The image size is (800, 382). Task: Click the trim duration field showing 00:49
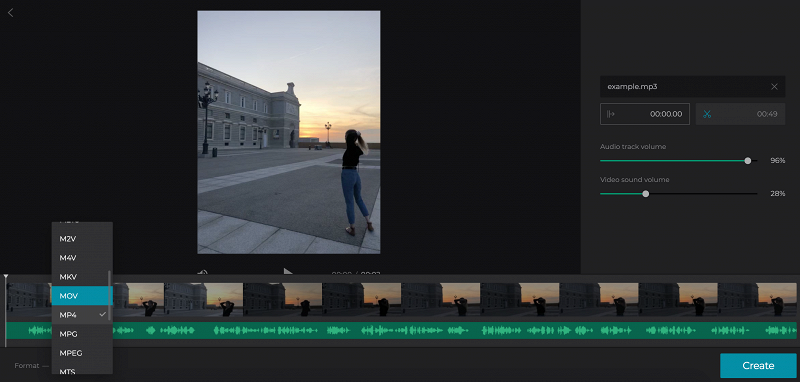tap(740, 114)
